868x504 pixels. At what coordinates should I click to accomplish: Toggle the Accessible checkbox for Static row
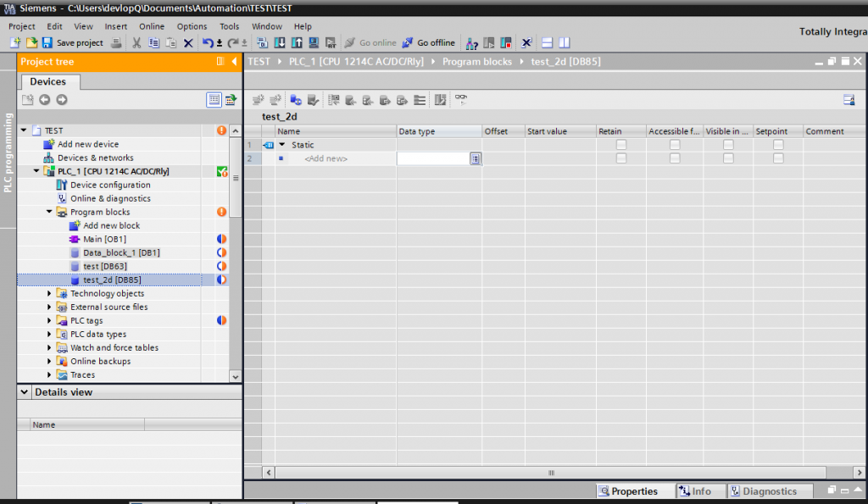point(674,144)
